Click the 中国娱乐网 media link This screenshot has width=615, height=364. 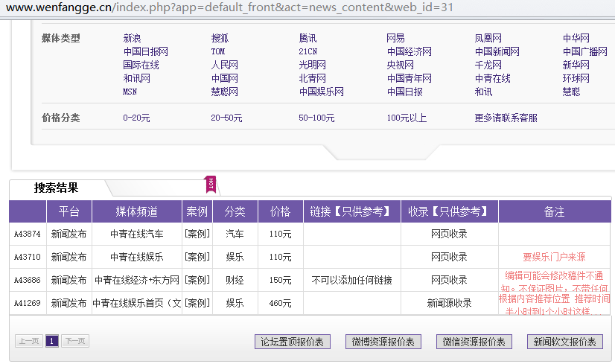[x=322, y=92]
